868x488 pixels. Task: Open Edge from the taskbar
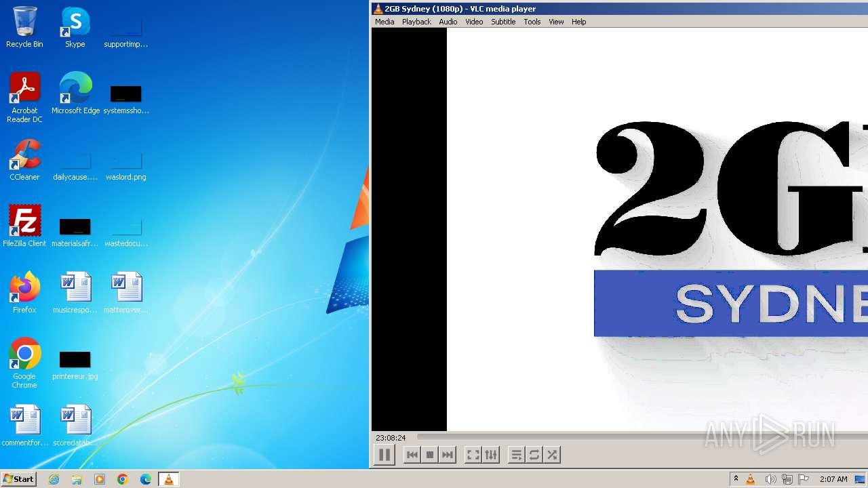[146, 479]
